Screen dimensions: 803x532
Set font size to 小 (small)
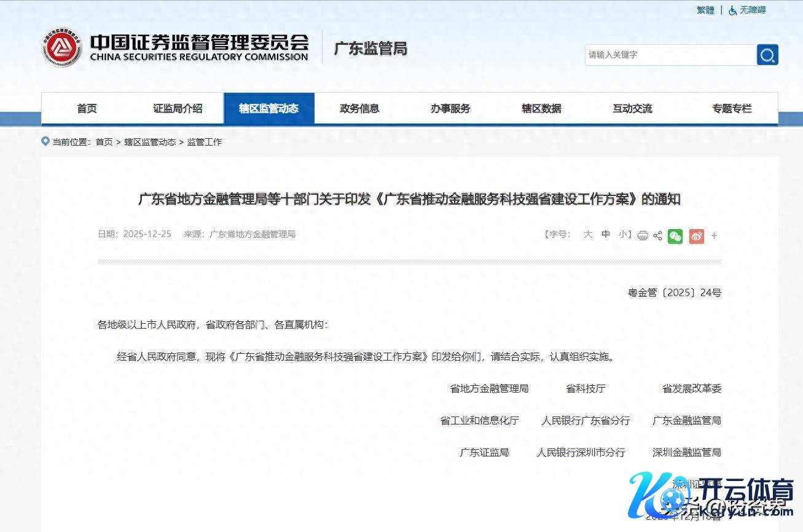click(x=623, y=234)
